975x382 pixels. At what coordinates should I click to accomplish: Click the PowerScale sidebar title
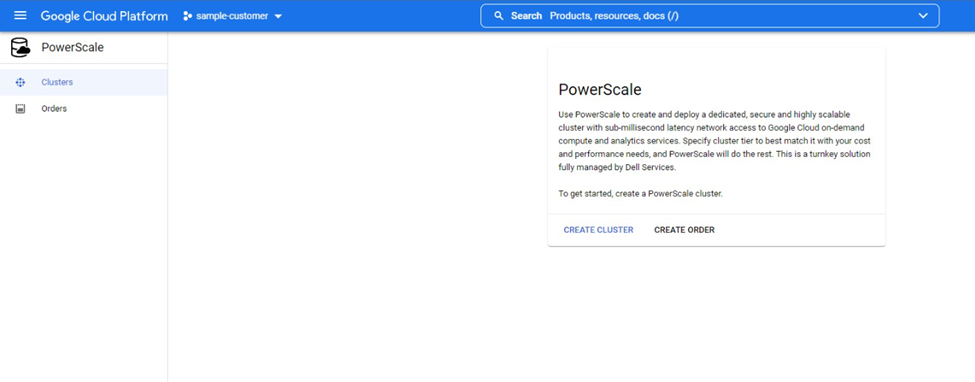point(72,47)
